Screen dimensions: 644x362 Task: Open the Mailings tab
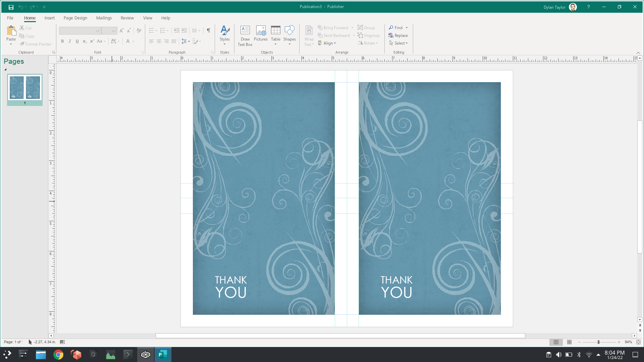(x=104, y=18)
